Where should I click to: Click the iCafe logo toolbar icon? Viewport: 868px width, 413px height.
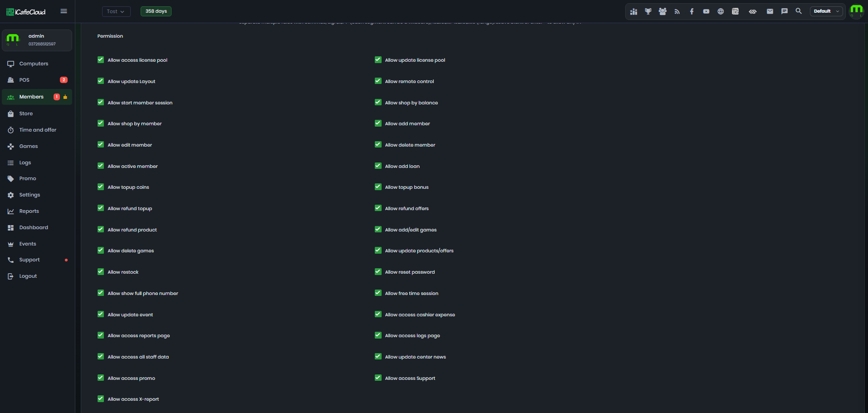(x=736, y=11)
